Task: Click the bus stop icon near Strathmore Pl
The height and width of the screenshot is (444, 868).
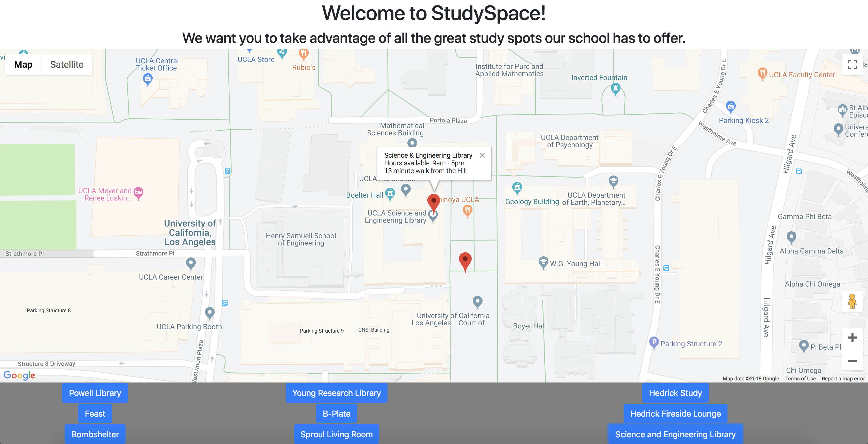Action: (x=227, y=171)
